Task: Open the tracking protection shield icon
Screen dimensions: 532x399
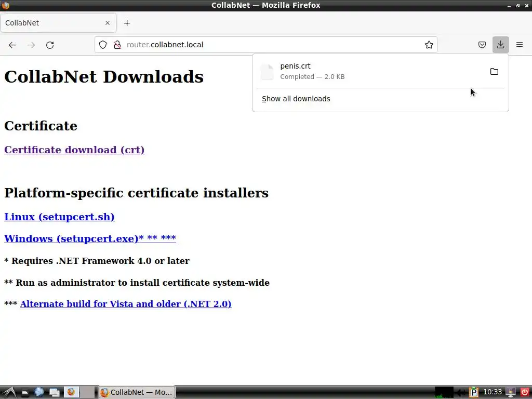Action: [x=103, y=45]
